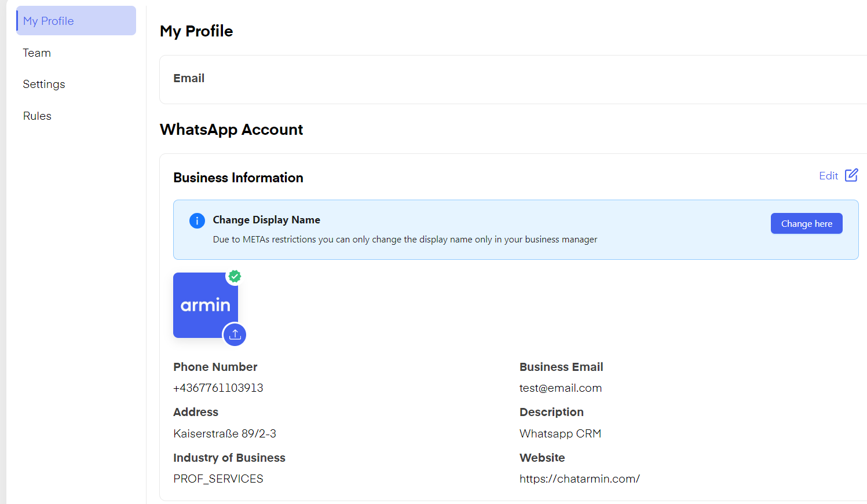Click the Whatsapp CRM description text

tap(560, 433)
